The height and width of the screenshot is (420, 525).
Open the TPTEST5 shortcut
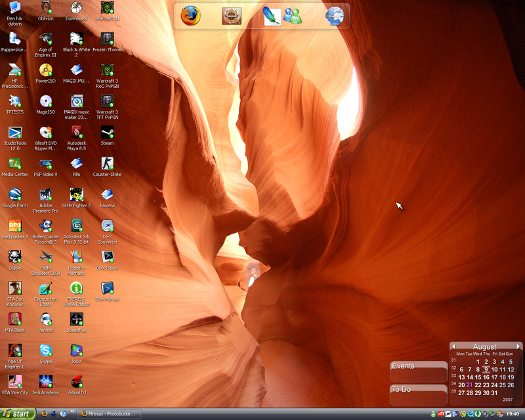tap(14, 101)
